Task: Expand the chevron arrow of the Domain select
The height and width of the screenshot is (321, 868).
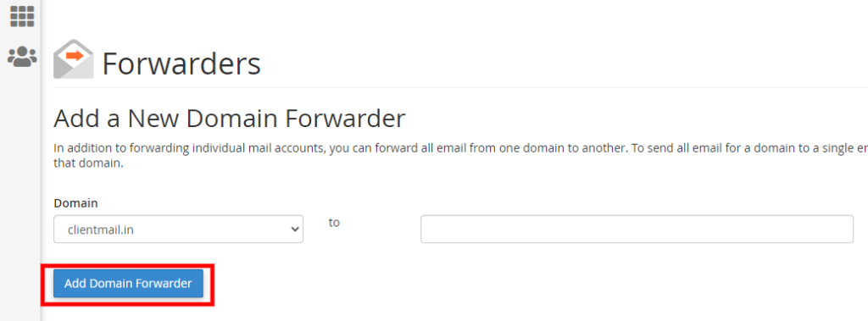Action: (294, 230)
